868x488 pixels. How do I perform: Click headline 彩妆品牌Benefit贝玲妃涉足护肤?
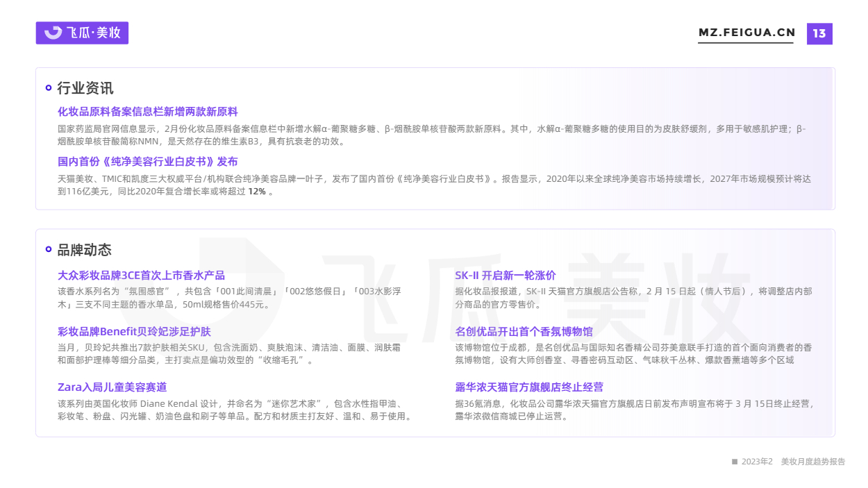pyautogui.click(x=134, y=332)
